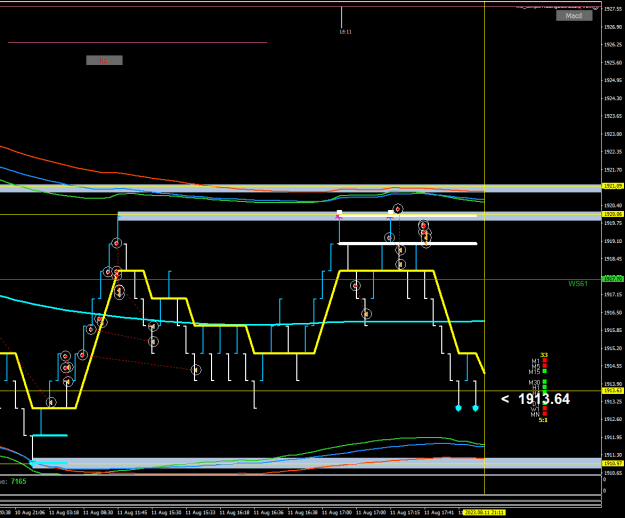
Task: Click the large 1913.64 price readout
Action: click(544, 399)
